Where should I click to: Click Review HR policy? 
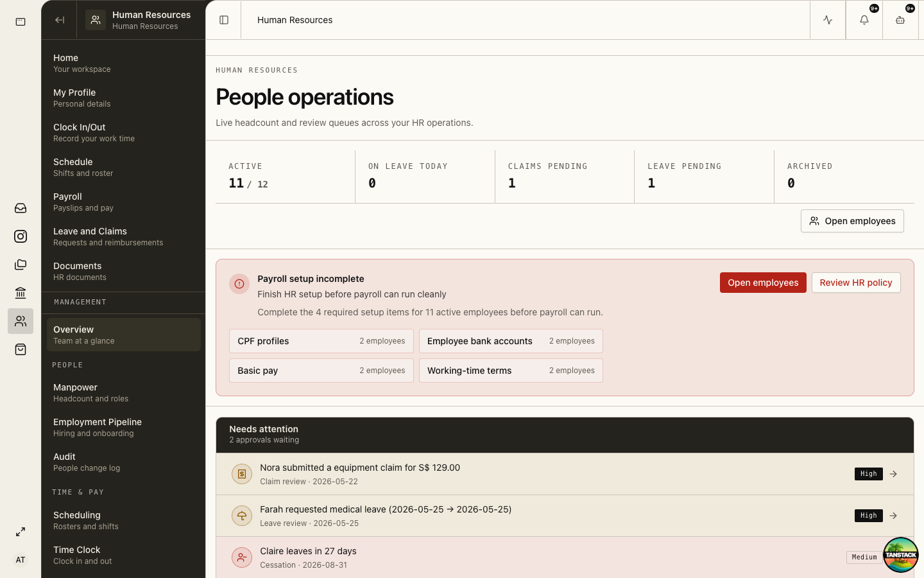click(x=856, y=283)
